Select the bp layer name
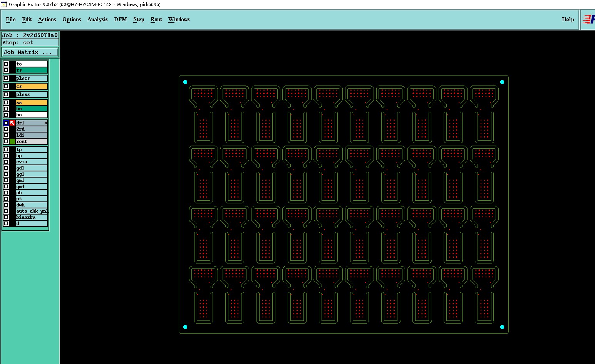The image size is (595, 364). [32, 156]
